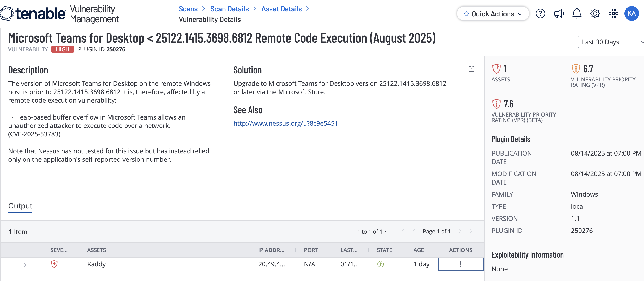This screenshot has width=644, height=281.
Task: Navigate to the Scans breadcrumb
Action: 188,9
